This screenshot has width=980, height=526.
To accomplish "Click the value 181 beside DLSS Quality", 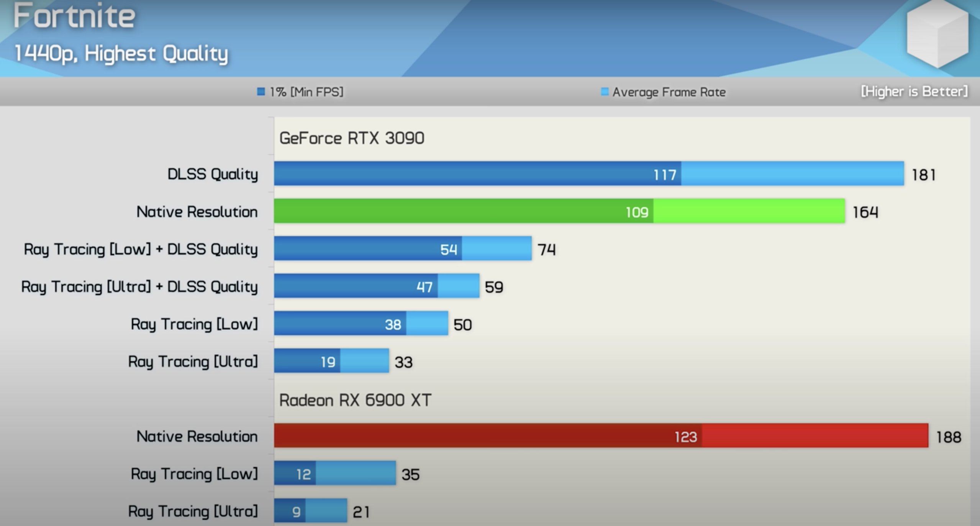I will (924, 175).
